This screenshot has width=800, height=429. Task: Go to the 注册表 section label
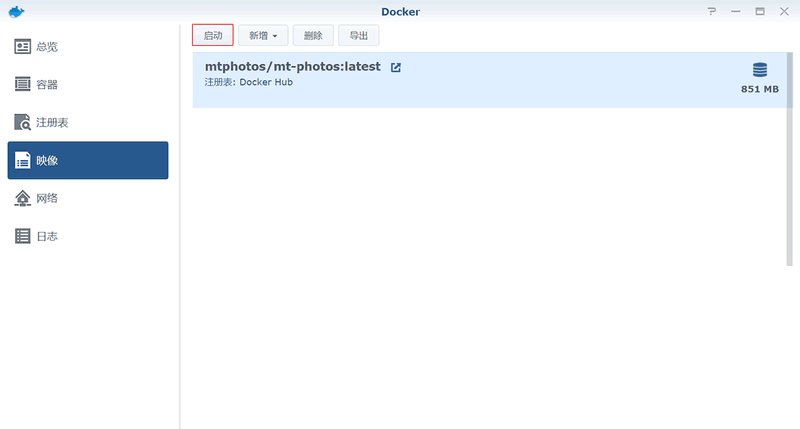pos(52,122)
